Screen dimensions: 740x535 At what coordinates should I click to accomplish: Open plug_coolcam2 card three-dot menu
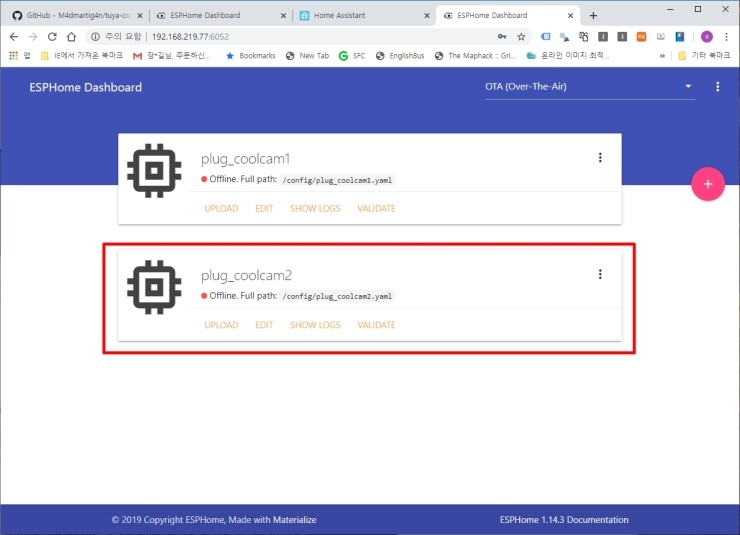point(600,274)
